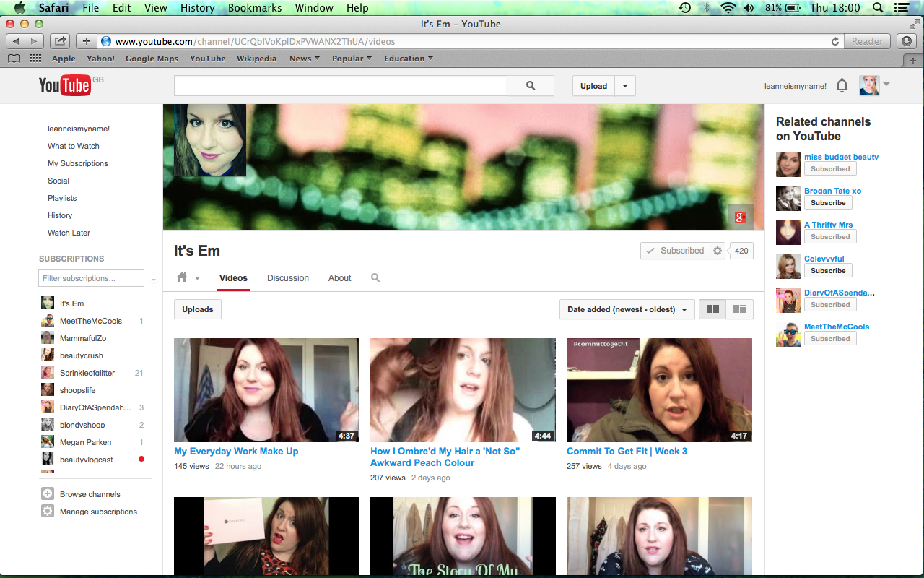Click the add bookmark plus button
Viewport: 924px width, 578px height.
pyautogui.click(x=86, y=41)
